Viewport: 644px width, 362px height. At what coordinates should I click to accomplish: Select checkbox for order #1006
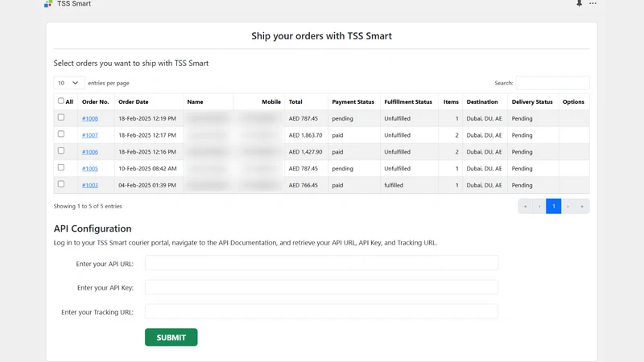coord(61,150)
